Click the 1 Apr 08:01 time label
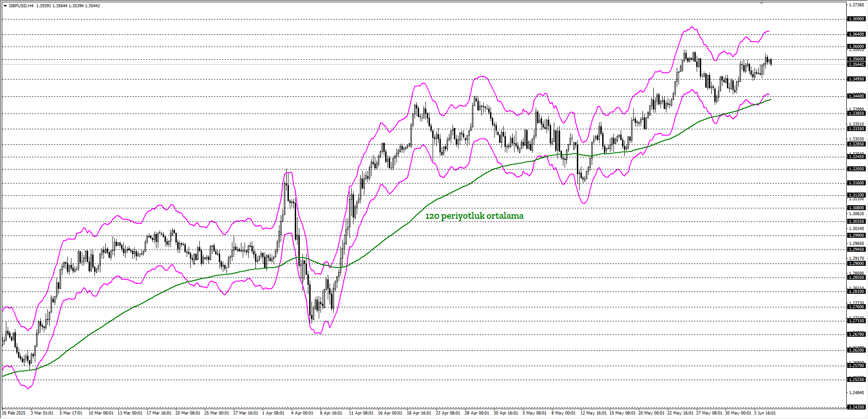The width and height of the screenshot is (868, 419). (x=274, y=413)
